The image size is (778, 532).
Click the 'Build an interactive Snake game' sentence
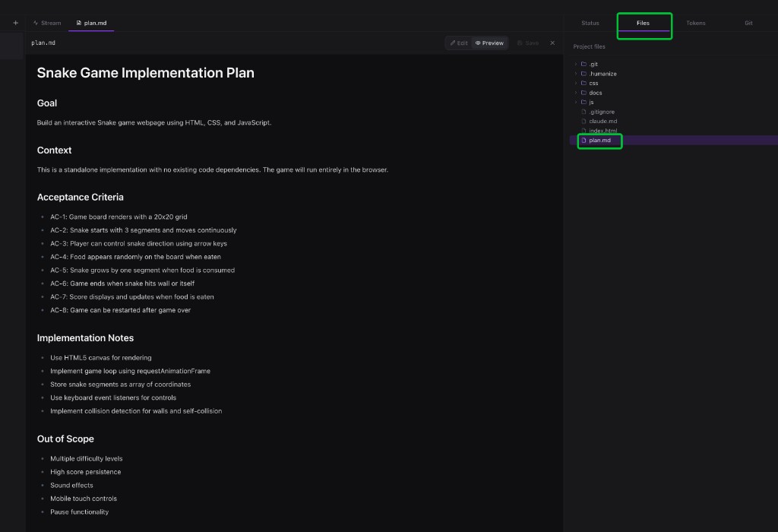click(x=153, y=122)
